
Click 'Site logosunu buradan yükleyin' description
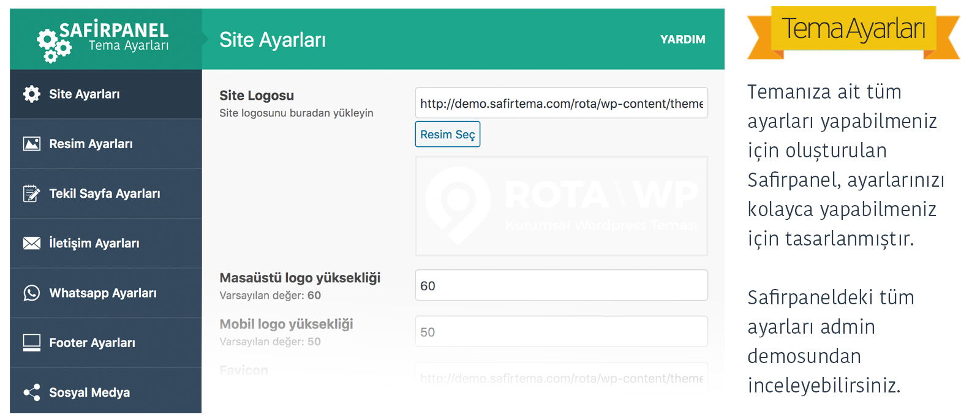(x=296, y=113)
